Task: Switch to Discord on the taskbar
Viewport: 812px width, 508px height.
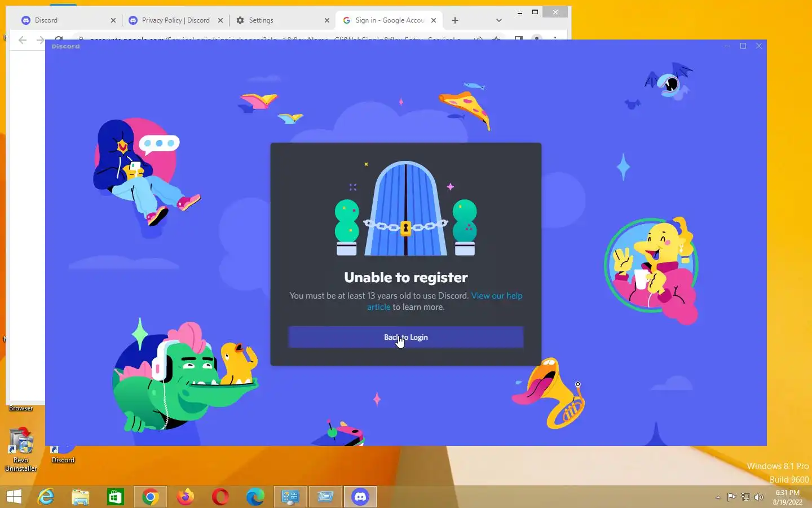Action: (x=360, y=497)
